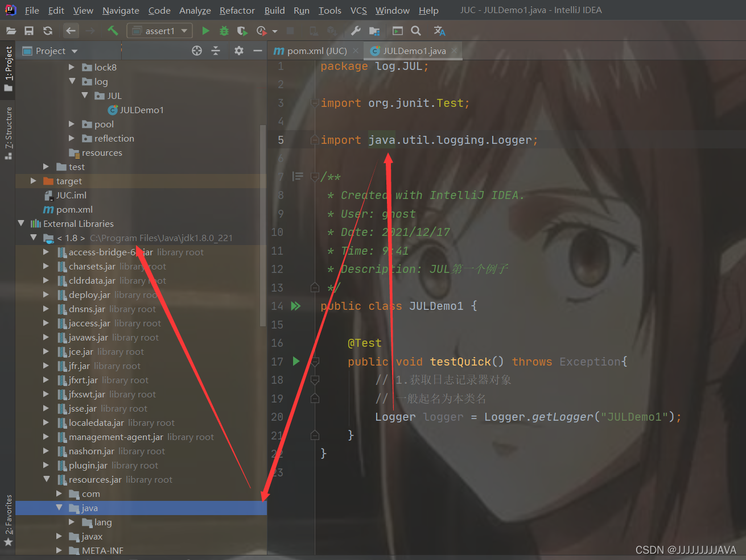The width and height of the screenshot is (746, 560).
Task: Collapse the log package
Action: [72, 81]
